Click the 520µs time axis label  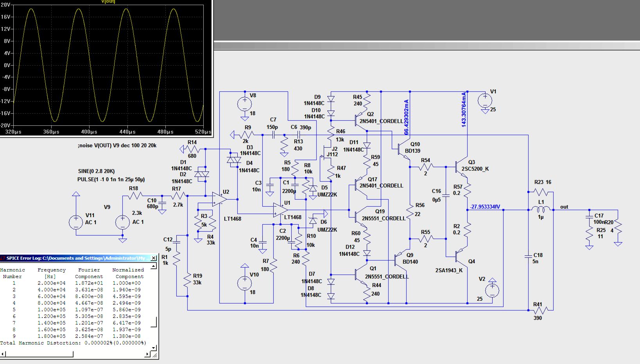pos(203,132)
